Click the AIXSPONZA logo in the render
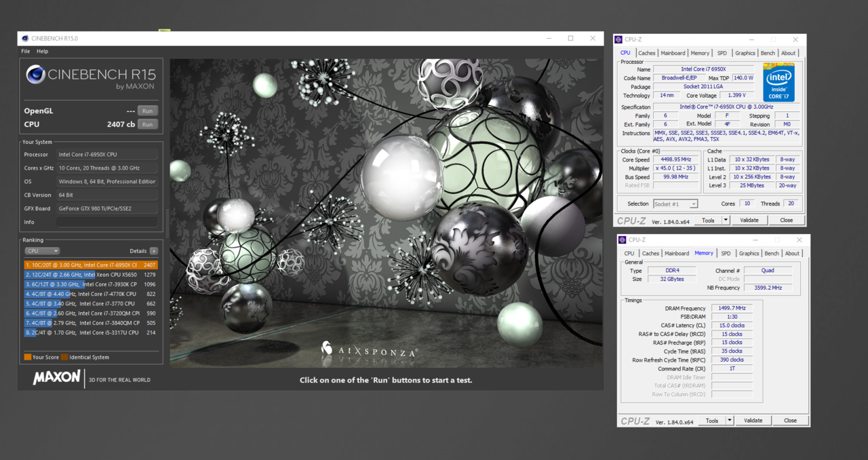 click(x=370, y=351)
